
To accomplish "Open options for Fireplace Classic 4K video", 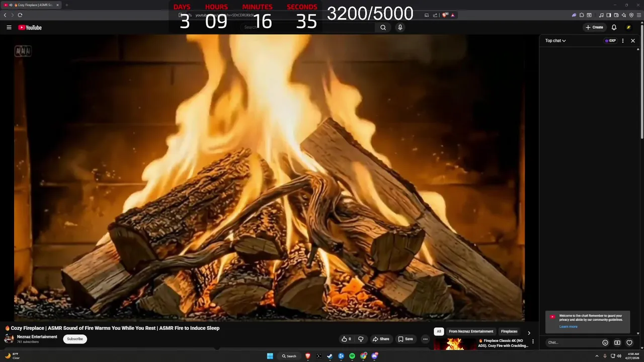I will (533, 341).
